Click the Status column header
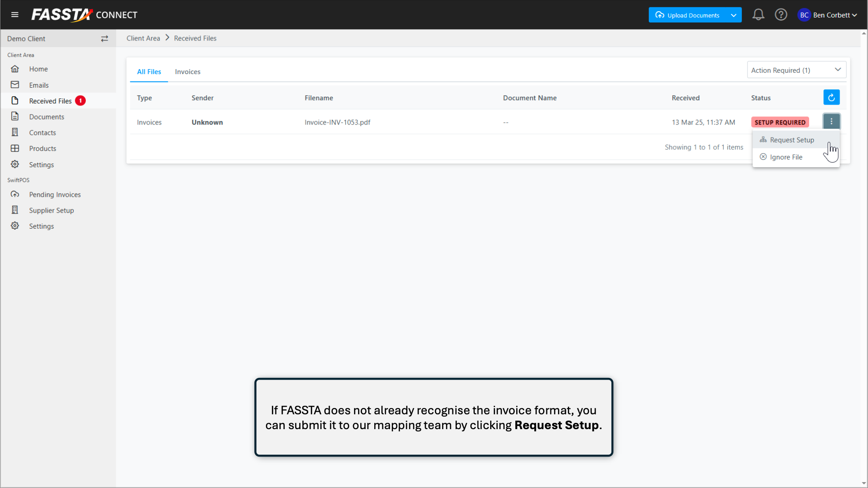Image resolution: width=868 pixels, height=488 pixels. pos(761,98)
